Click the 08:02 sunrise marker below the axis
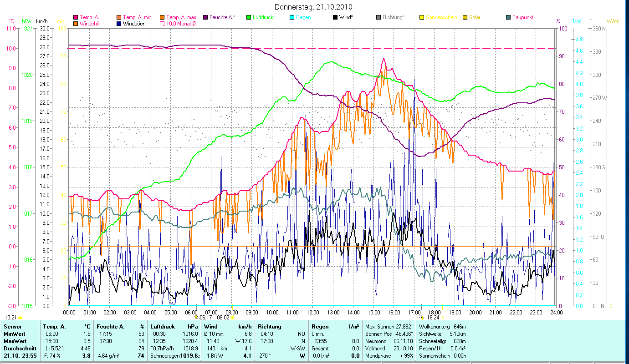This screenshot has height=364, width=629. (223, 318)
